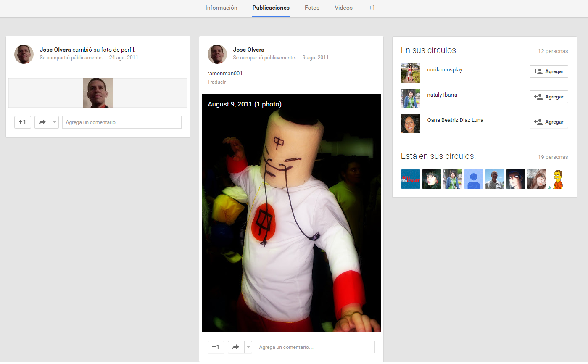Screen dimensions: 588x364
Task: Click +1 button on profile photo post
Action: click(23, 122)
